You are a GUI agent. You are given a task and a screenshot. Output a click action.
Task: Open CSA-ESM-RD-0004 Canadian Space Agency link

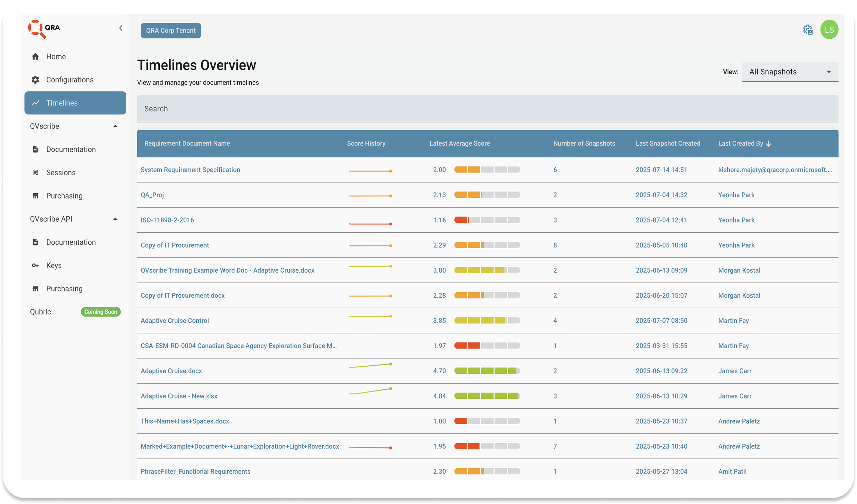[238, 346]
